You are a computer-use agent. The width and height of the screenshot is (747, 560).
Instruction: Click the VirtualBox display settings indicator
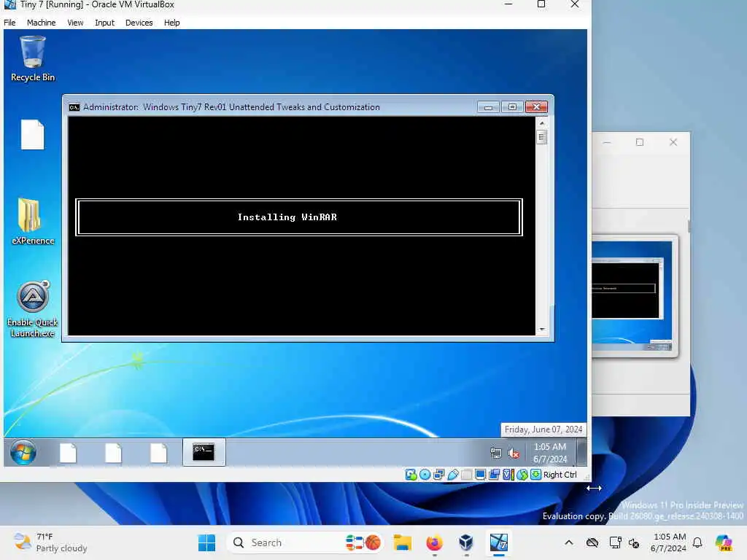pyautogui.click(x=480, y=474)
